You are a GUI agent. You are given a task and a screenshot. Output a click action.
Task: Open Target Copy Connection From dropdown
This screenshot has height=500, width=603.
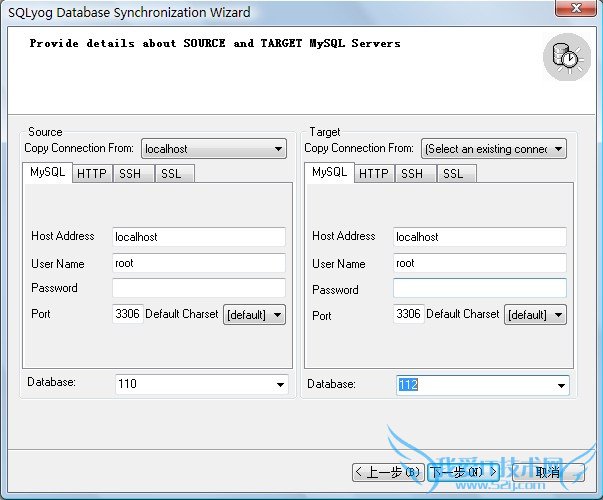(494, 149)
